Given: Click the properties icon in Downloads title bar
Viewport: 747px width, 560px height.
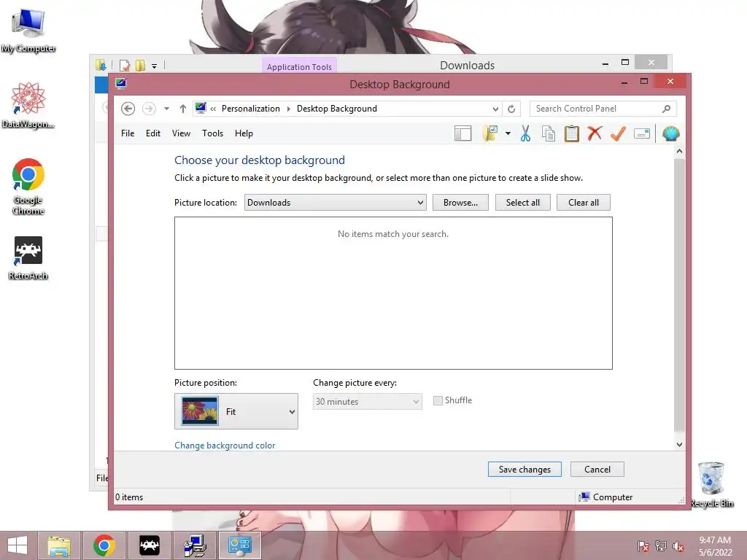Looking at the screenshot, I should [x=125, y=65].
